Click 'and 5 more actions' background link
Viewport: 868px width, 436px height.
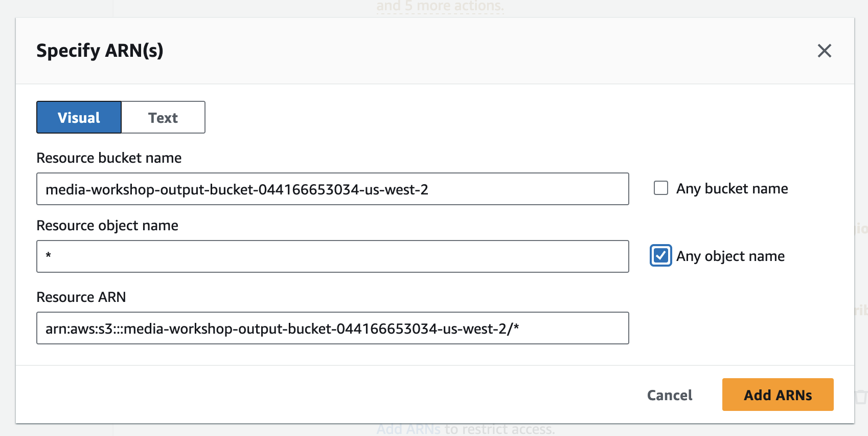point(440,7)
